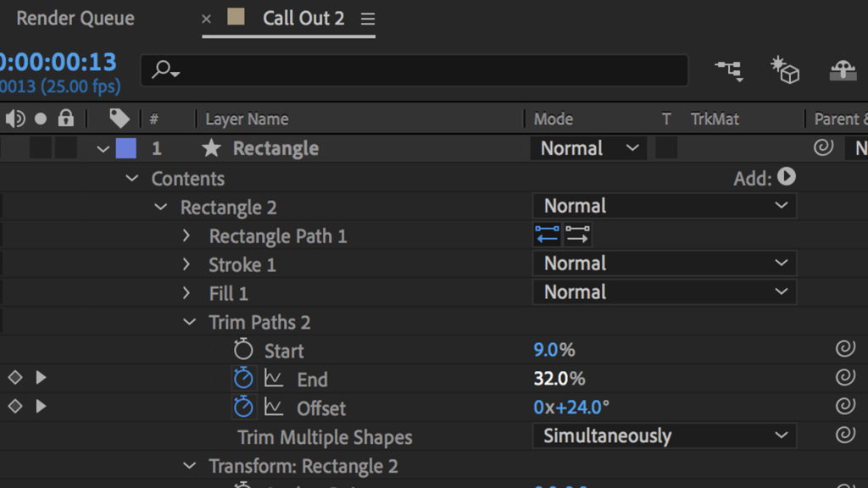Image resolution: width=868 pixels, height=488 pixels.
Task: Open the Rectangle layer blending Mode dropdown
Action: tap(588, 148)
